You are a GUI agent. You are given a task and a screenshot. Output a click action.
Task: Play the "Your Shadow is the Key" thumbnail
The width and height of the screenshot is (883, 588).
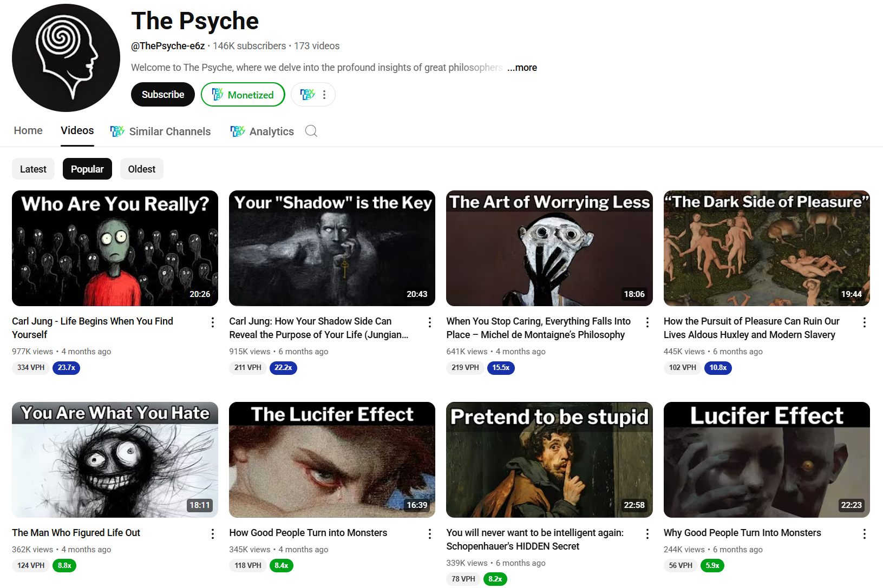pos(332,248)
